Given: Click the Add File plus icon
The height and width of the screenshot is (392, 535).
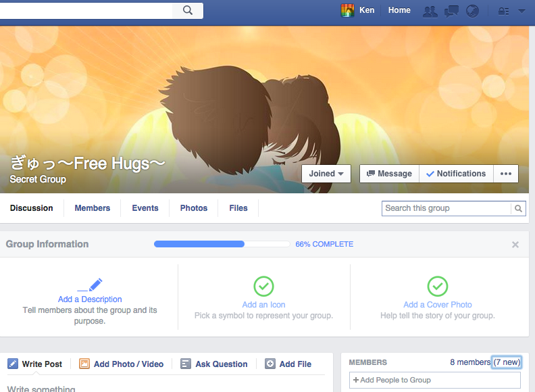Looking at the screenshot, I should click(270, 364).
